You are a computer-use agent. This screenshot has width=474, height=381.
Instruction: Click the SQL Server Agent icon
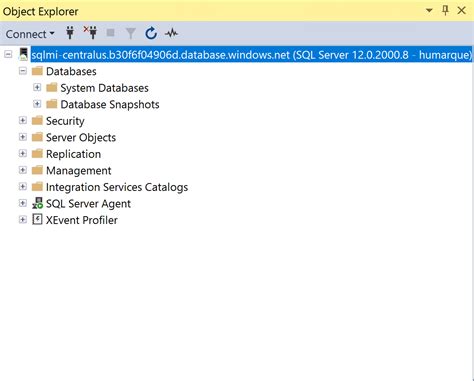pos(37,203)
